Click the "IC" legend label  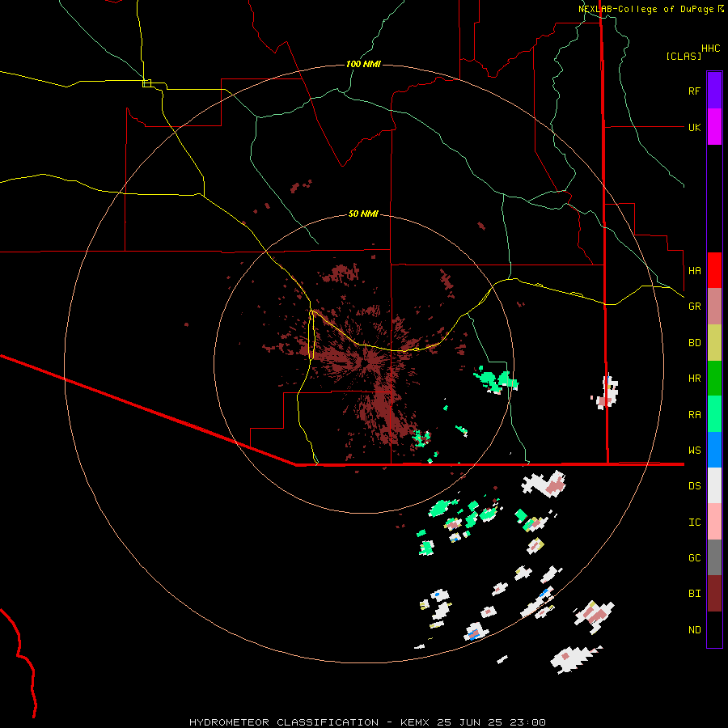pyautogui.click(x=694, y=523)
